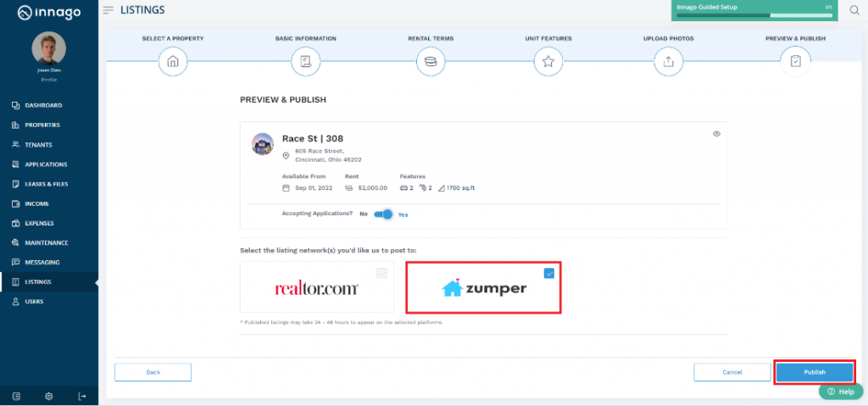Check the realtor.com listing network checkbox

pyautogui.click(x=382, y=273)
